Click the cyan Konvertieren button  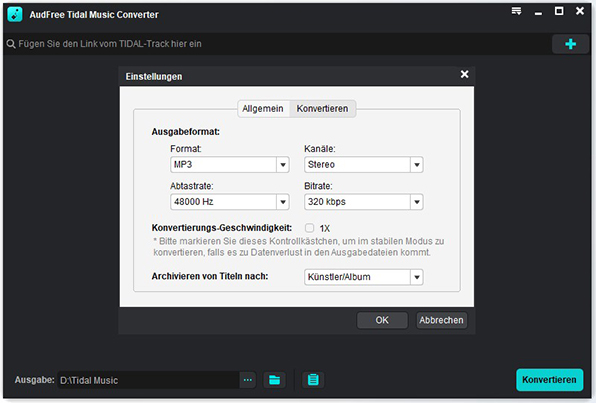point(549,380)
